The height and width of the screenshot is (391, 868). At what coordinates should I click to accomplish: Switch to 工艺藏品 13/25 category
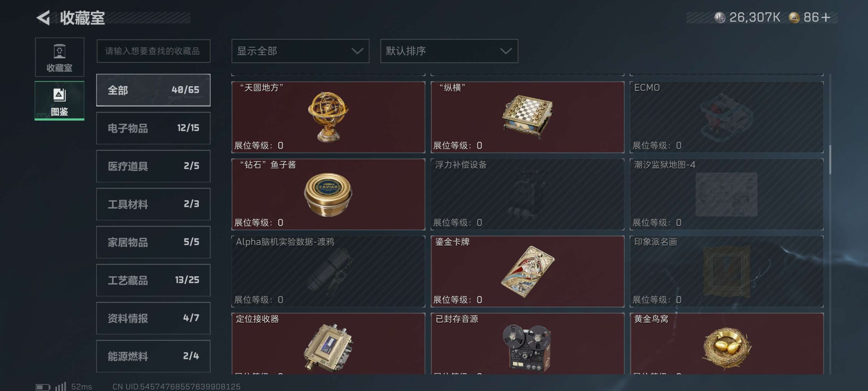point(153,280)
